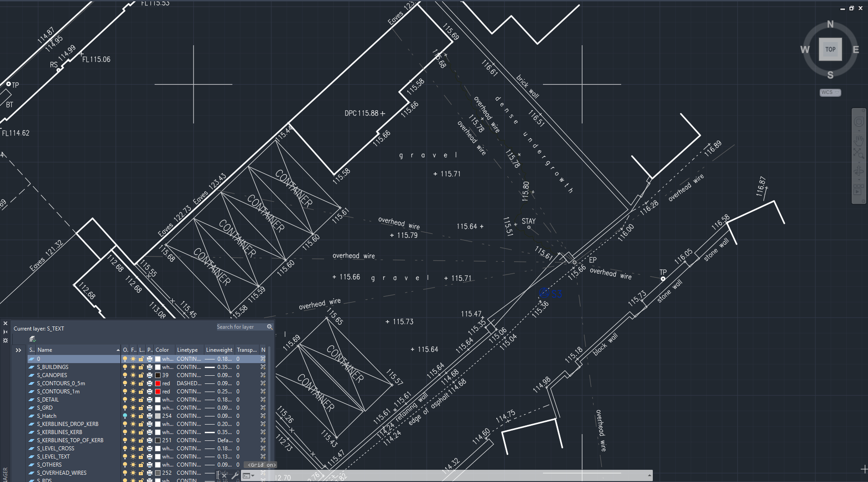Screen dimensions: 868x482
Task: Toggle auto-hide on the layer palette
Action: pyautogui.click(x=5, y=332)
